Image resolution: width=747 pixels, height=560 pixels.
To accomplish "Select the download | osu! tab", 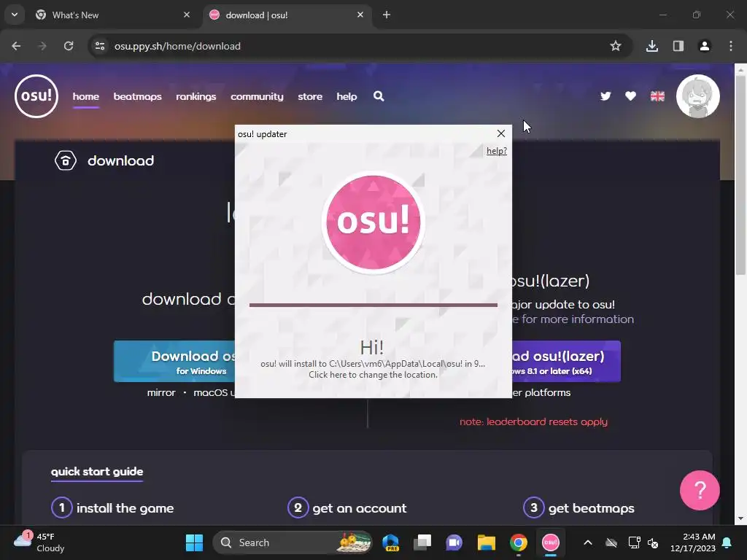I will pos(287,15).
